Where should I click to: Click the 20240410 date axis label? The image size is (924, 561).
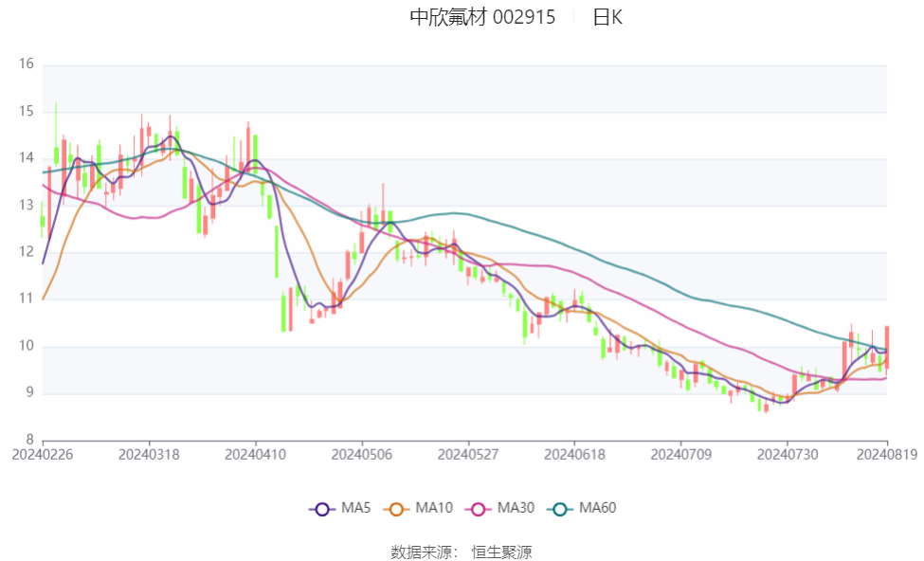(255, 454)
